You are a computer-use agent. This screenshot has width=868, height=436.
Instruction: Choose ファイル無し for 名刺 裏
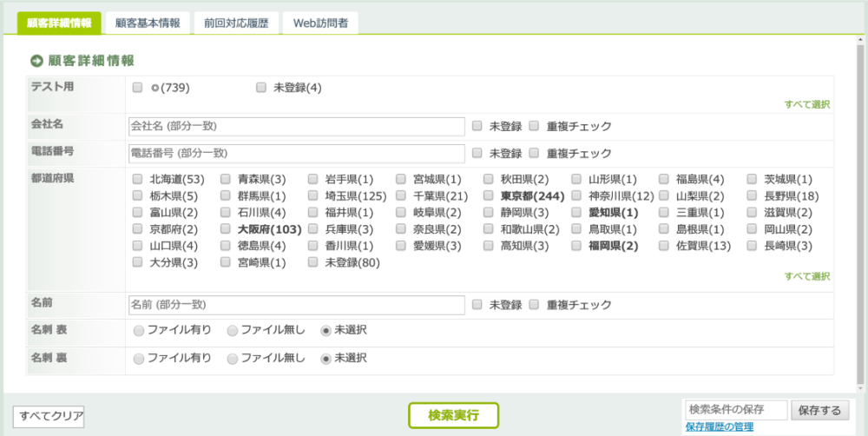coord(232,359)
